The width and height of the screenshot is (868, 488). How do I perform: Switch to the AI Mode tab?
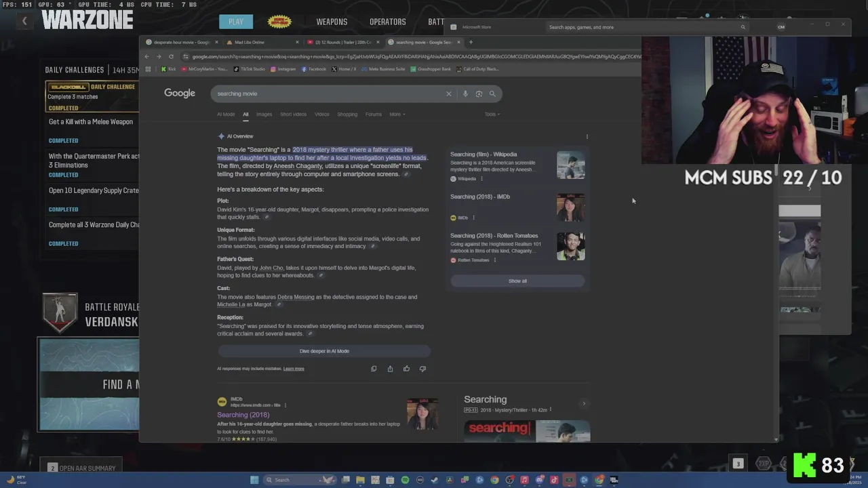[226, 114]
